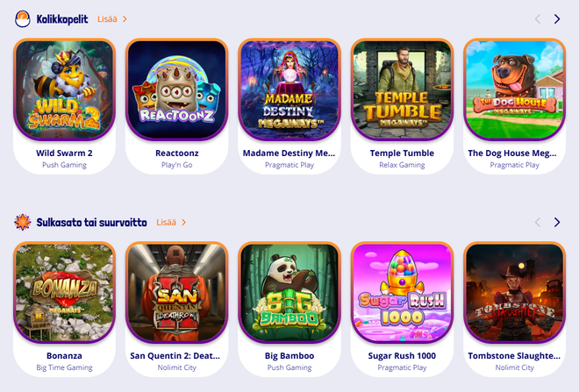Viewport: 579px width, 392px height.
Task: Open The Dog House Megaways tile
Action: 515,89
